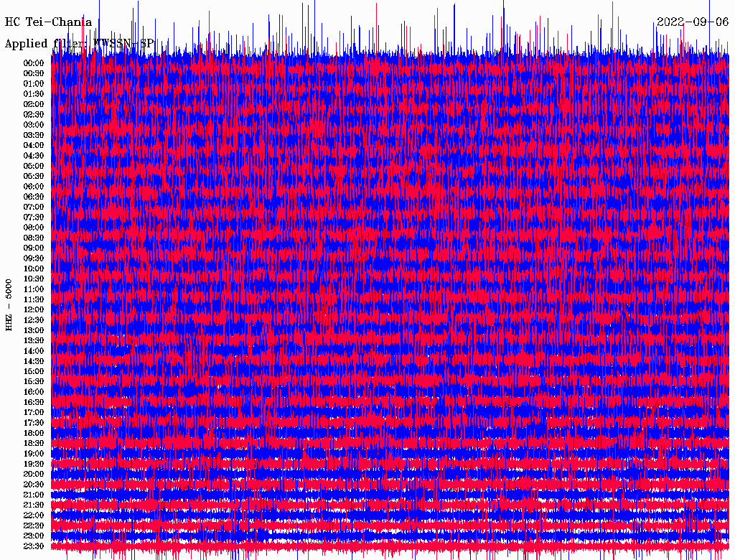Select the 09:00 time row label

coord(34,248)
